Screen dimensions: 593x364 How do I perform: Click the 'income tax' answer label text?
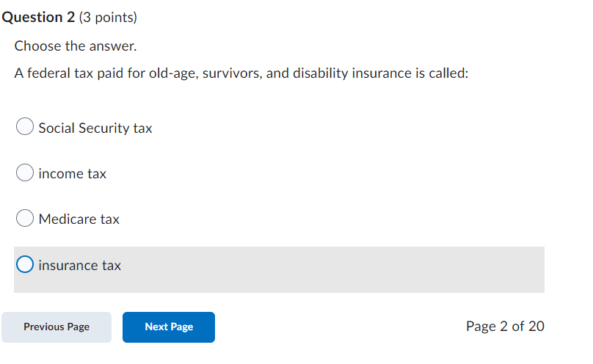(73, 174)
